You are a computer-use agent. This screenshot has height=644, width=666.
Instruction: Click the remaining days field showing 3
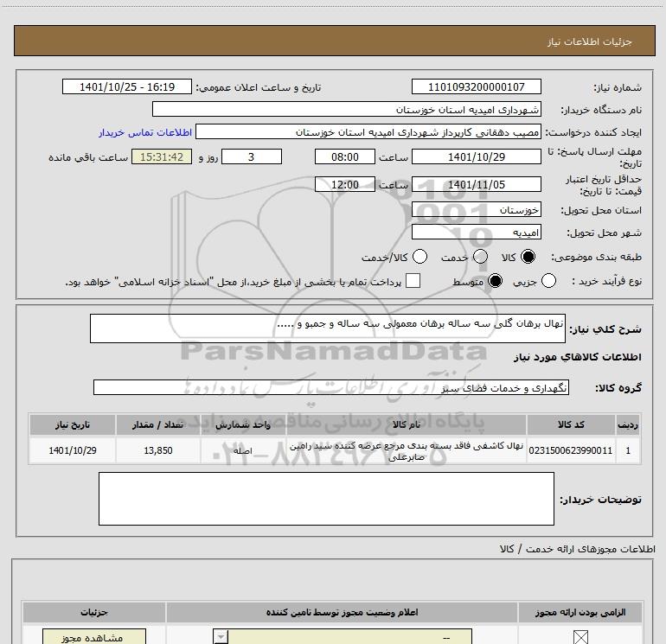pyautogui.click(x=252, y=156)
